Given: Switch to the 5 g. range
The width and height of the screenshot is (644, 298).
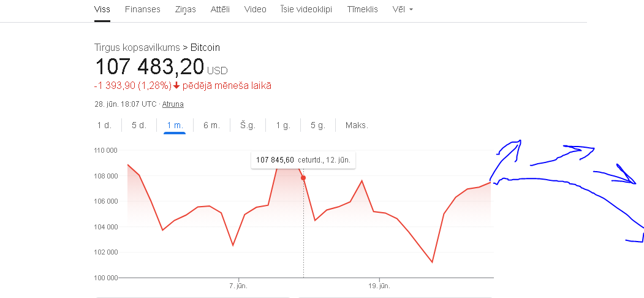Looking at the screenshot, I should point(317,125).
